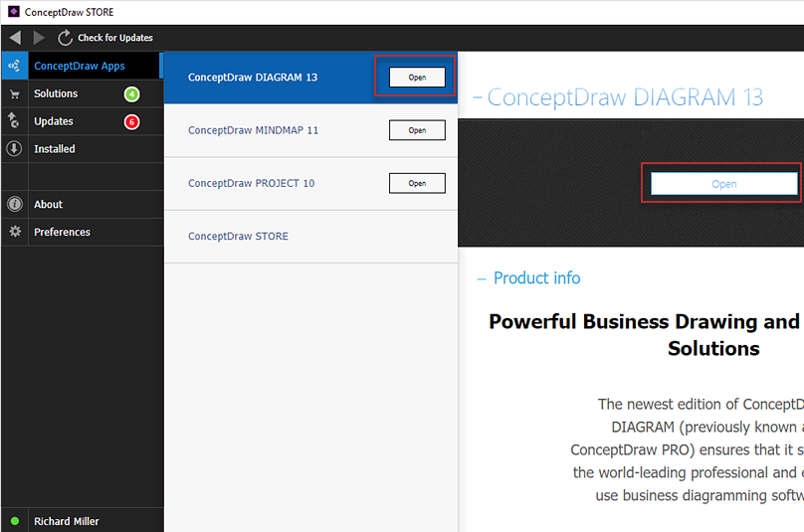Image resolution: width=804 pixels, height=532 pixels.
Task: Click the forward navigation arrow
Action: coord(39,38)
